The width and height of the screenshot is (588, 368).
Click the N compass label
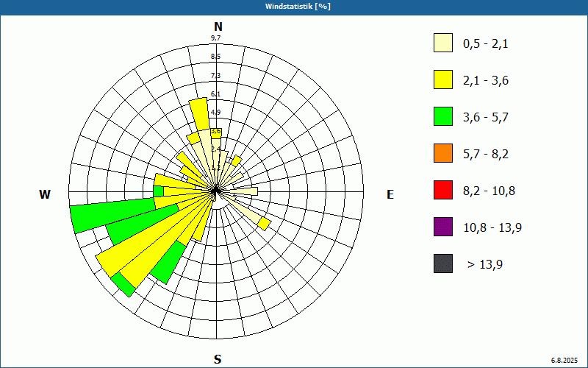(218, 26)
